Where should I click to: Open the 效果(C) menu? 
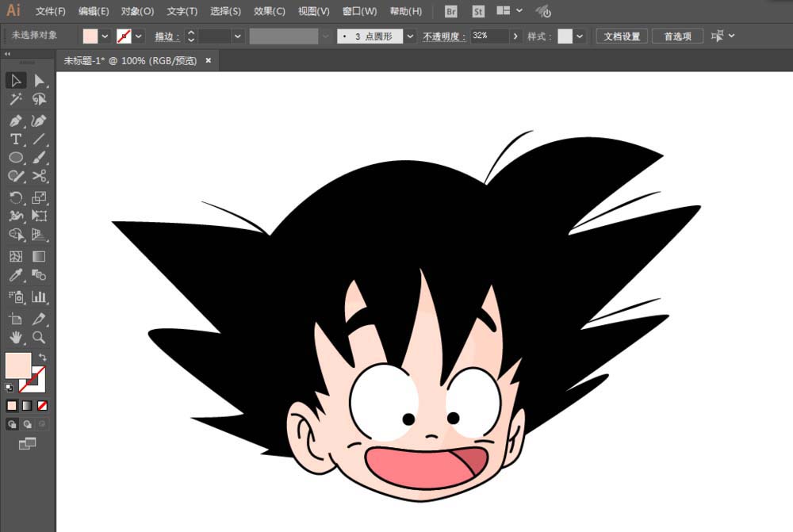[x=270, y=11]
